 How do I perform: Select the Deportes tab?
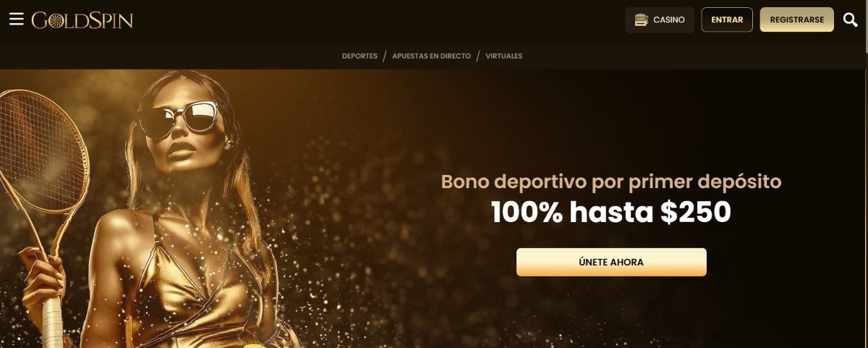(359, 56)
